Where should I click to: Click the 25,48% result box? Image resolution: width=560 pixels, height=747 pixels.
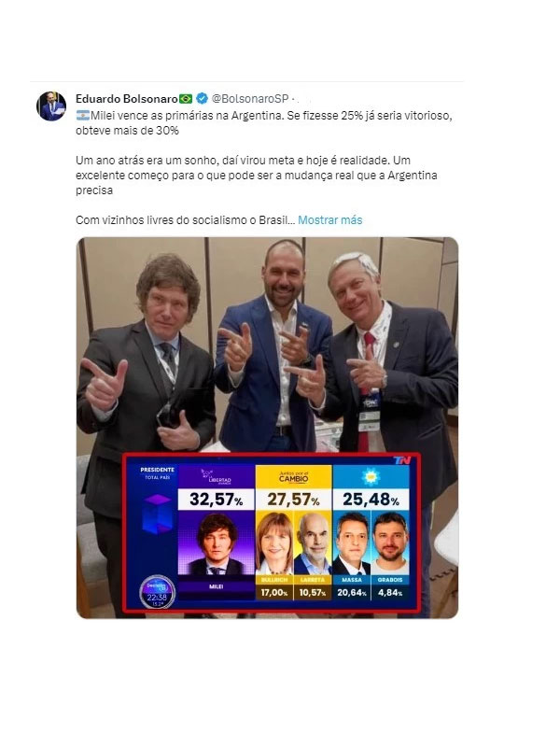pos(371,500)
